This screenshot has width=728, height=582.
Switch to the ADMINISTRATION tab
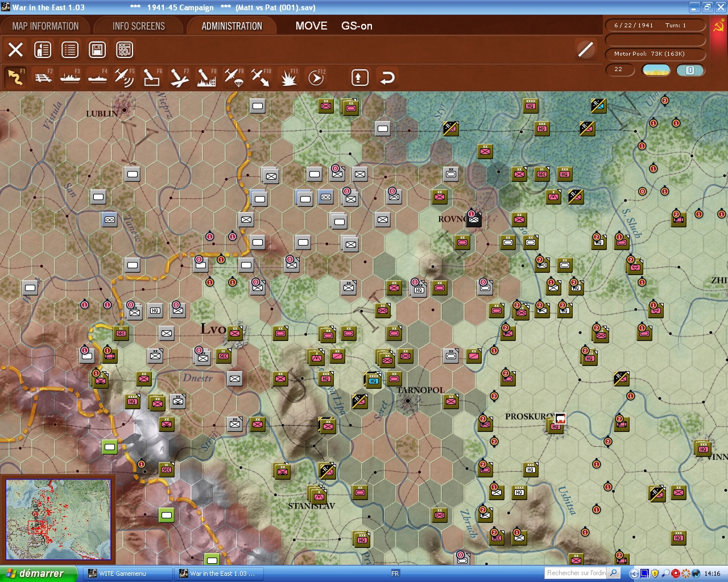tap(232, 26)
